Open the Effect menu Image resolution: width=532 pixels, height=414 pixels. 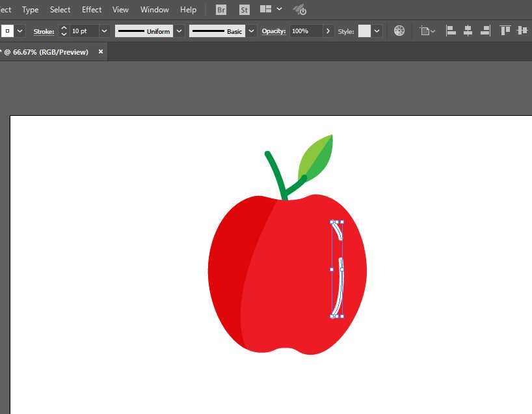92,10
